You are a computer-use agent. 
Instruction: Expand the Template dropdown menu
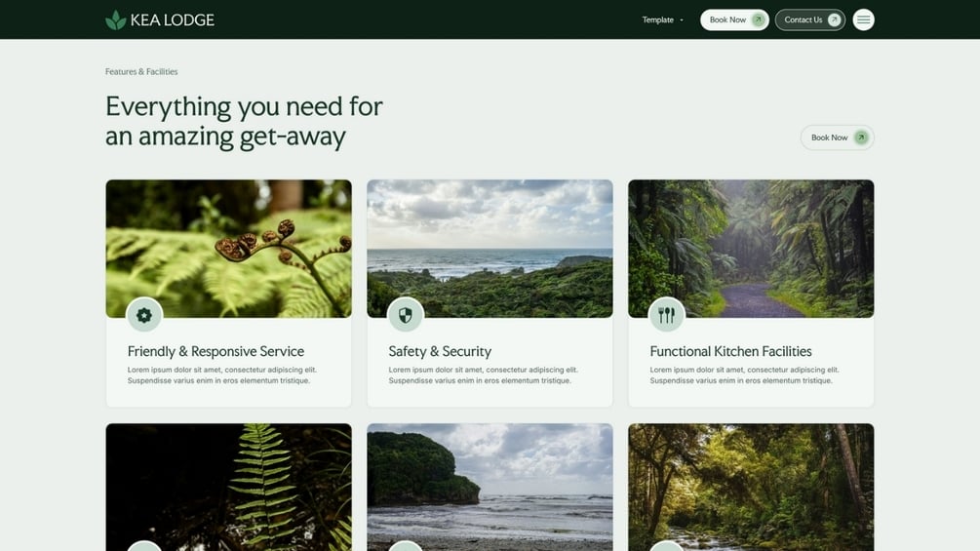click(662, 20)
